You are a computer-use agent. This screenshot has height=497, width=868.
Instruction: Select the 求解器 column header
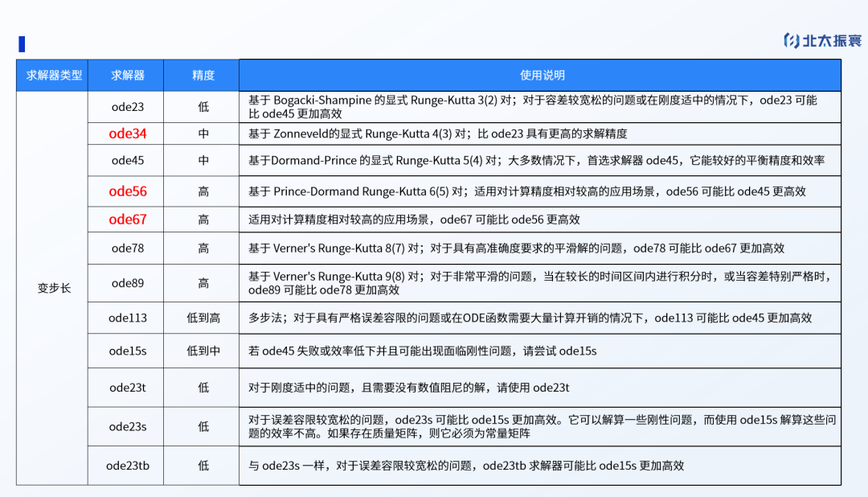tap(128, 75)
